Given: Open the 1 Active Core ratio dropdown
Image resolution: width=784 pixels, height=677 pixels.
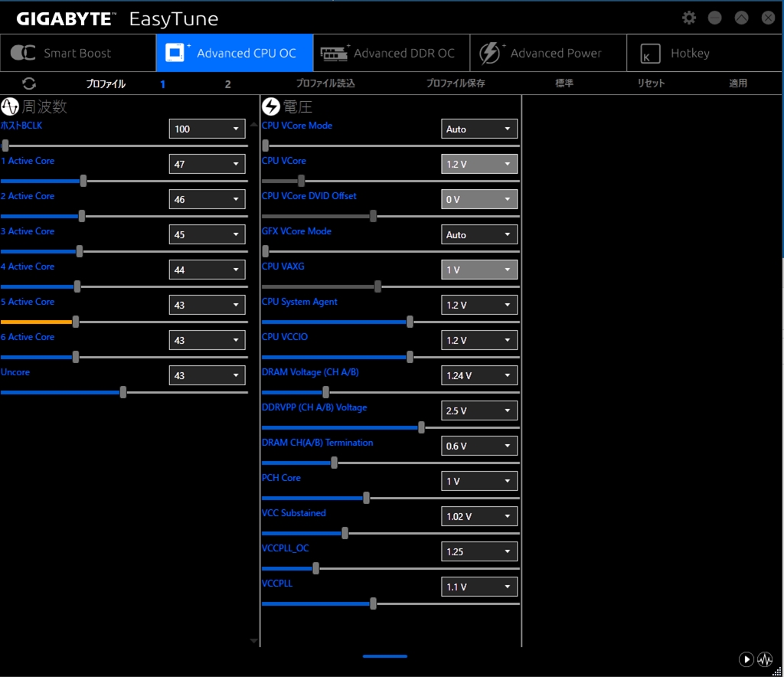Looking at the screenshot, I should pos(207,164).
